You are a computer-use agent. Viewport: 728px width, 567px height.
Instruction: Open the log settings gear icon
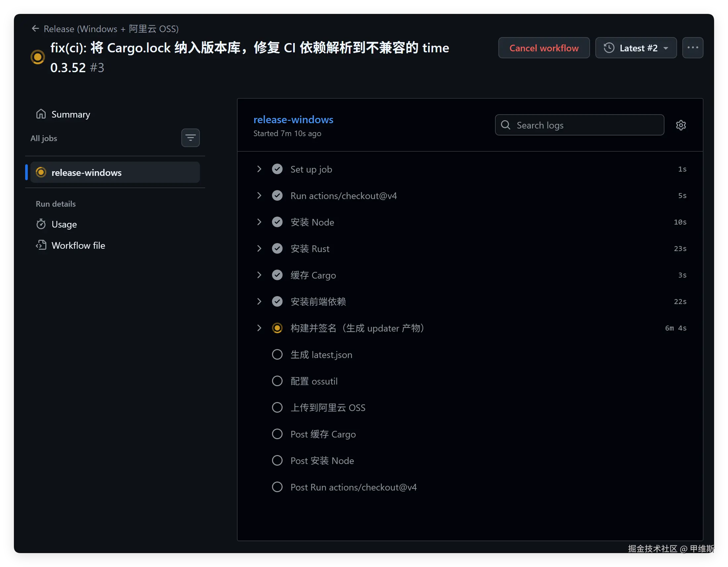(681, 125)
